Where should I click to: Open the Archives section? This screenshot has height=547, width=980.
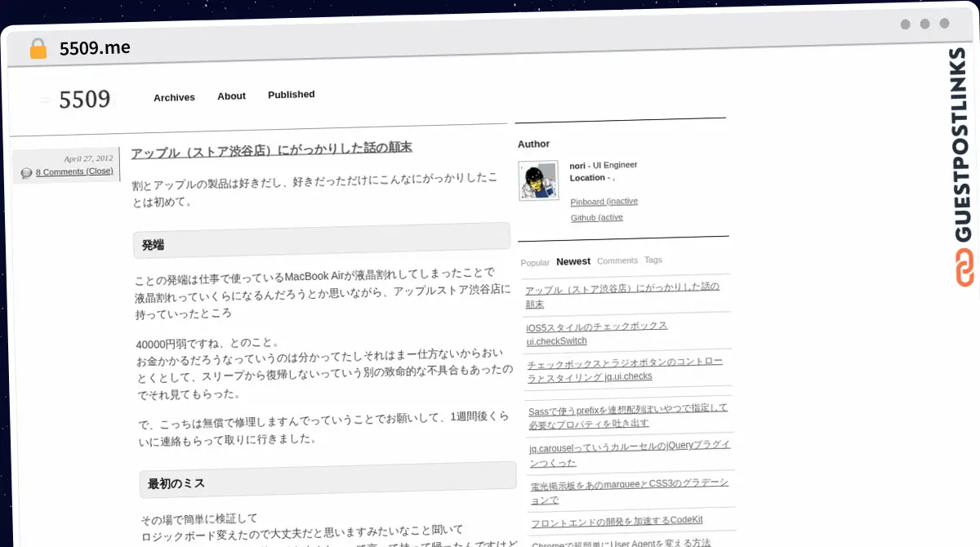pos(174,98)
